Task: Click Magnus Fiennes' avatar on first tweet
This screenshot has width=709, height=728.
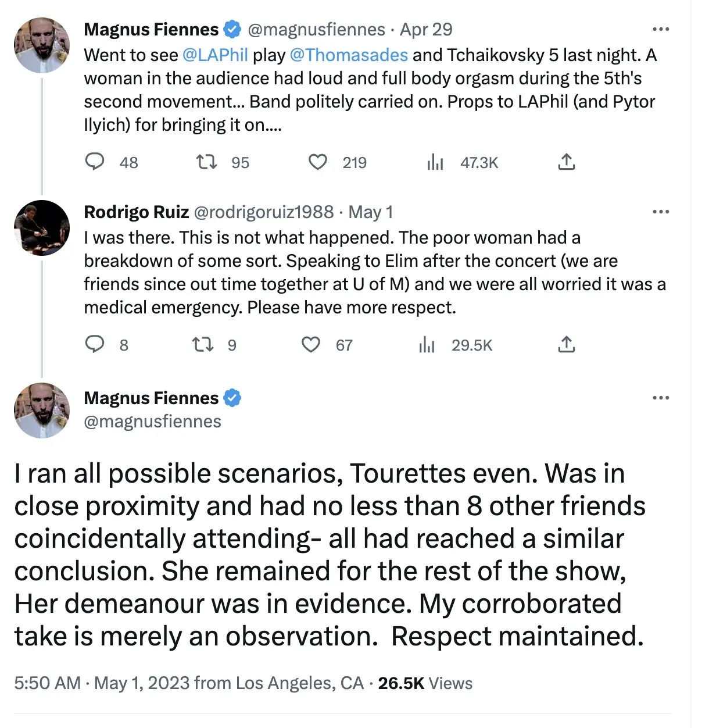Action: tap(42, 45)
